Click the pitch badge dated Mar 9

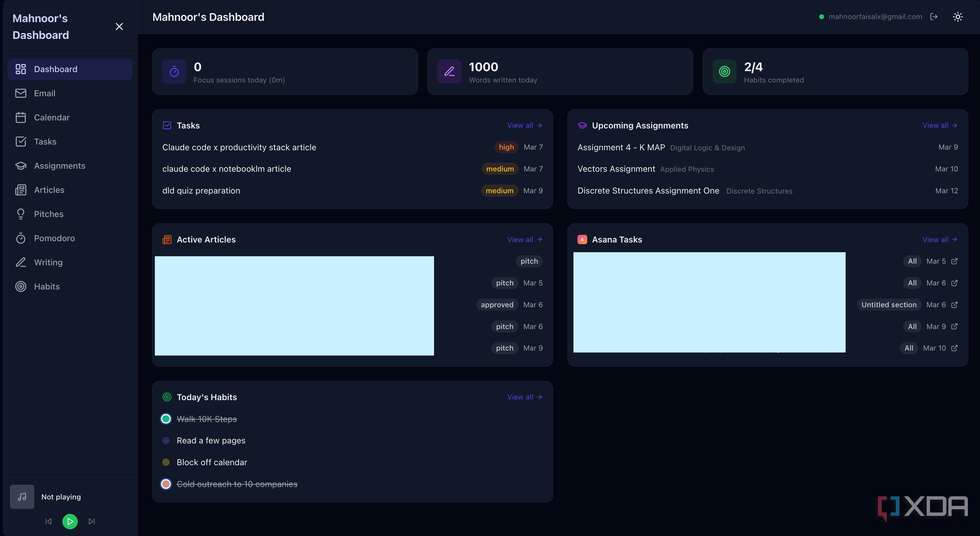(504, 348)
